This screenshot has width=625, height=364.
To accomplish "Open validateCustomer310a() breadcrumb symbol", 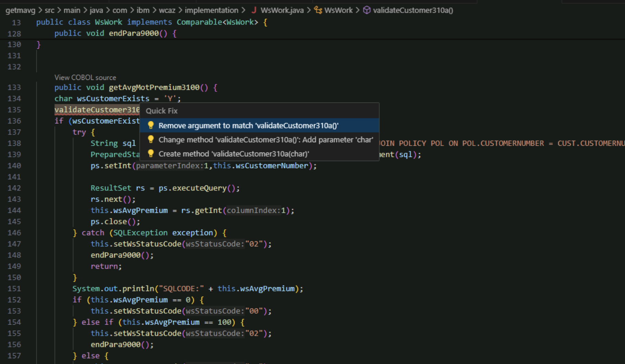I will [x=413, y=10].
